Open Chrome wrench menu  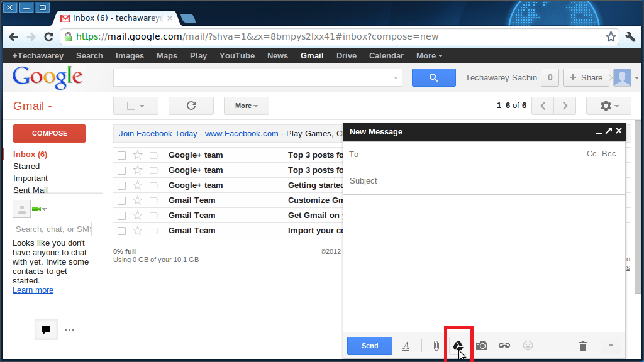click(630, 36)
